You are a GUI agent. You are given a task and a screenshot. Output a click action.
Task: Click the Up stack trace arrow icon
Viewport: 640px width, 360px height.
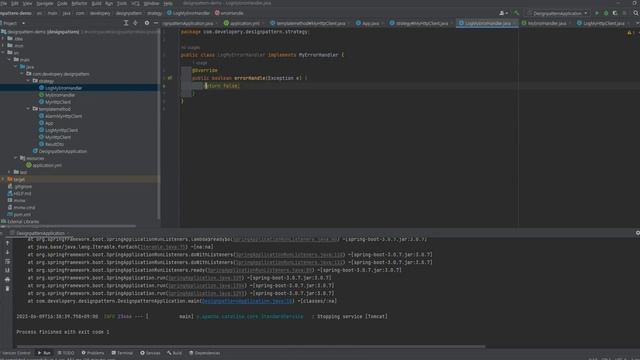click(x=7, y=243)
